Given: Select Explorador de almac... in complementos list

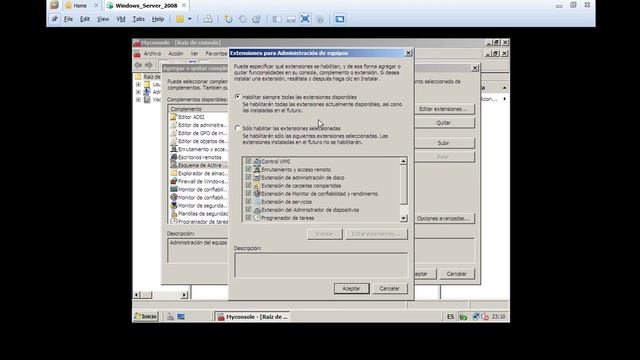Looking at the screenshot, I should pos(199,173).
